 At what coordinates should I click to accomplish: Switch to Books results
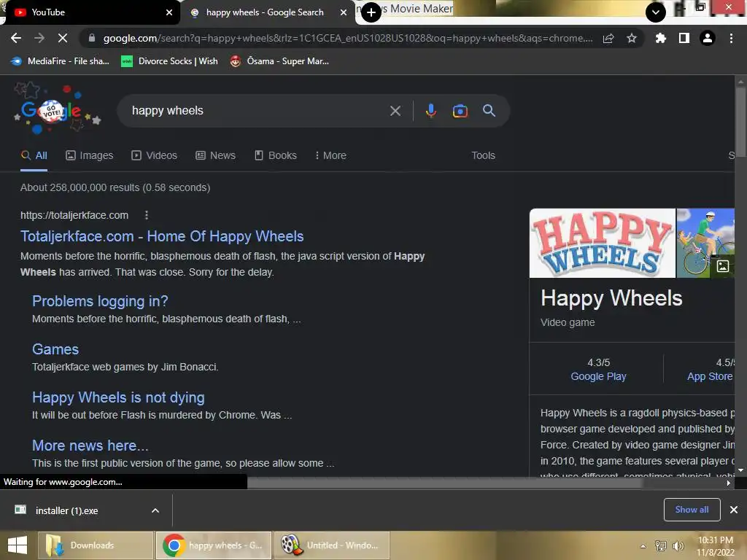(x=275, y=156)
